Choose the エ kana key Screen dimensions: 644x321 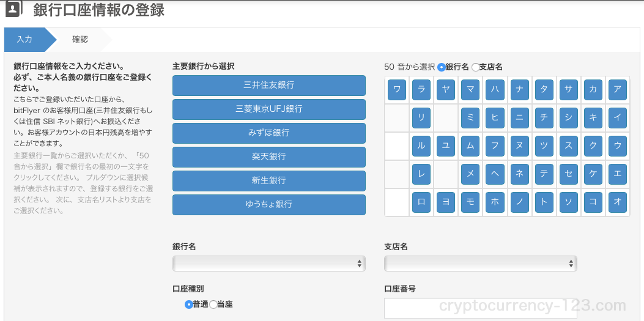pos(618,174)
